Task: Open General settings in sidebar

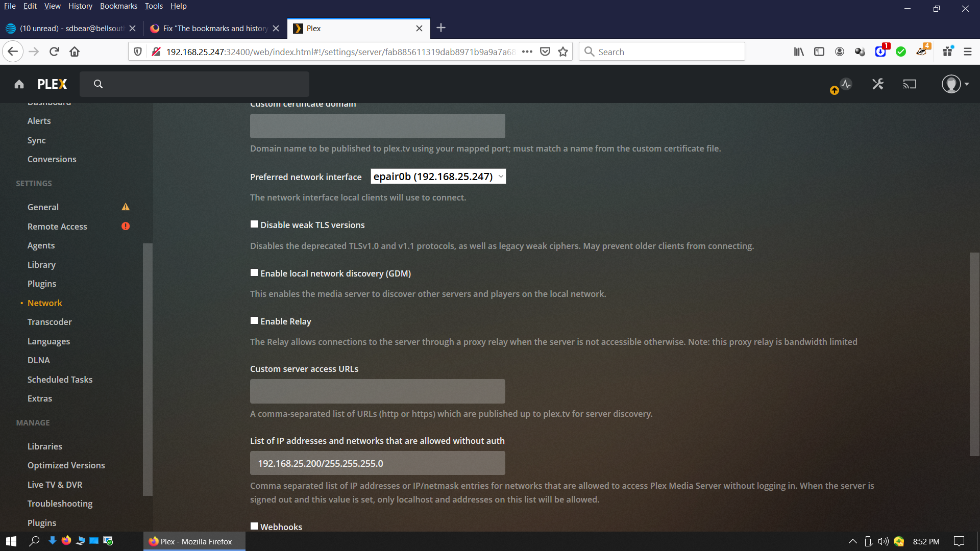Action: 43,207
